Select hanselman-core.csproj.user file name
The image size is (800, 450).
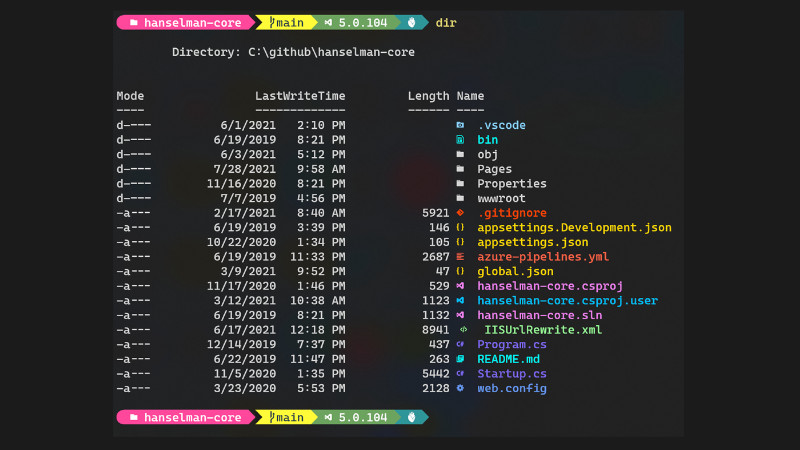pyautogui.click(x=567, y=301)
